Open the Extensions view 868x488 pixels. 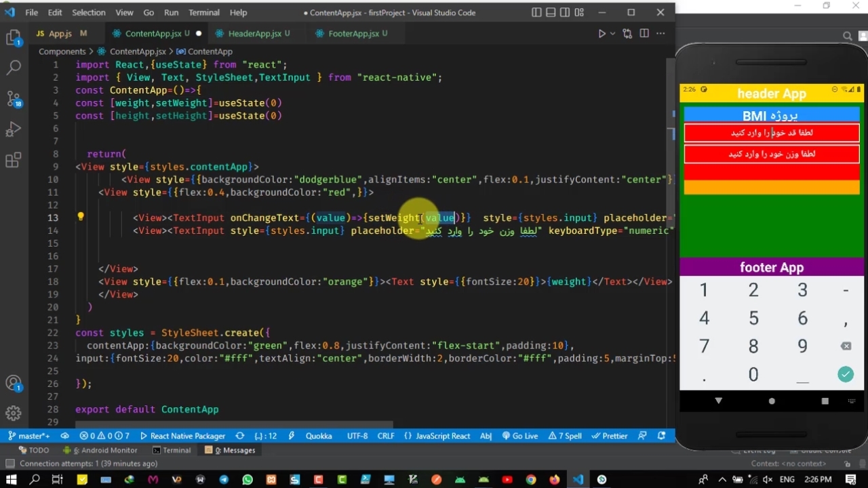tap(14, 161)
